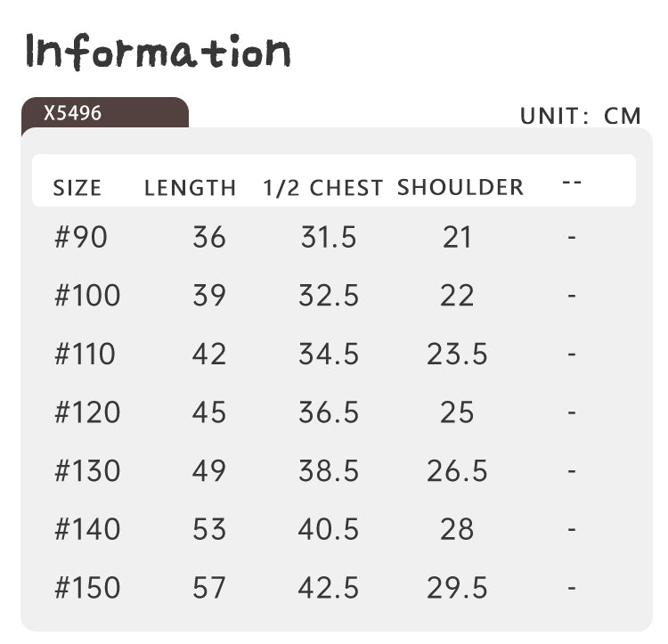Click the #130 size row label

tap(87, 470)
